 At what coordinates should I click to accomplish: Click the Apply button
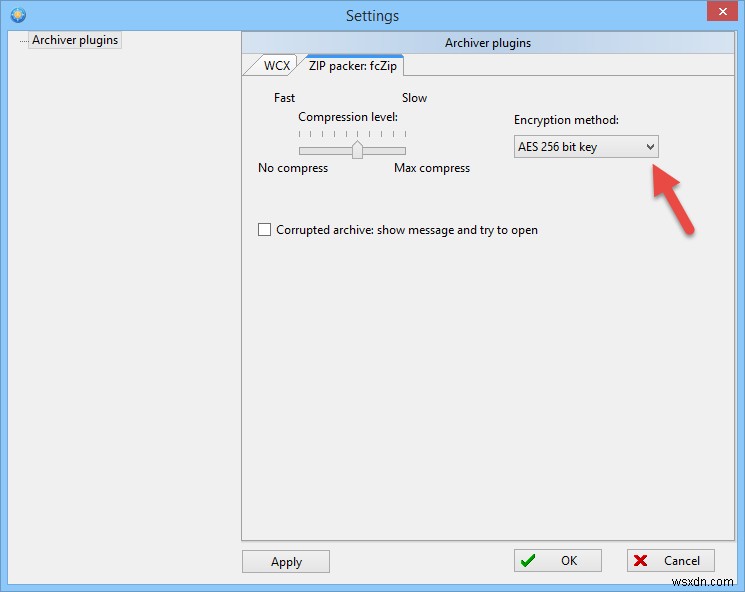click(x=286, y=562)
